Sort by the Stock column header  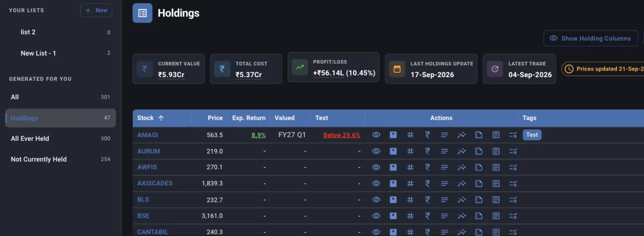[150, 118]
